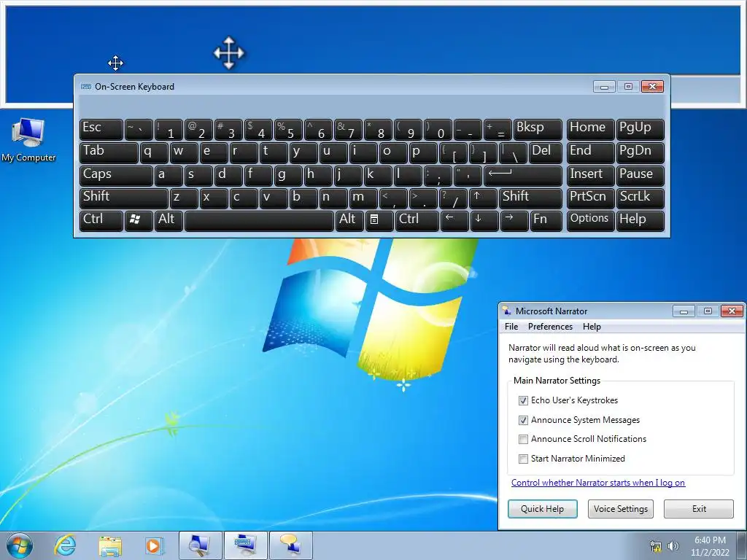Click the Windows logo key on the keyboard
Image resolution: width=747 pixels, height=560 pixels.
tap(139, 221)
